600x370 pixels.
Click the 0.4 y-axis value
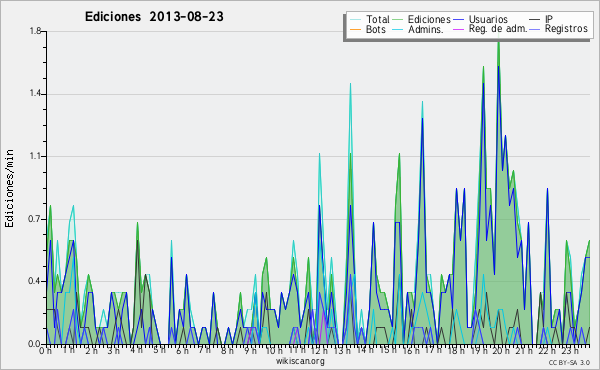pos(35,281)
